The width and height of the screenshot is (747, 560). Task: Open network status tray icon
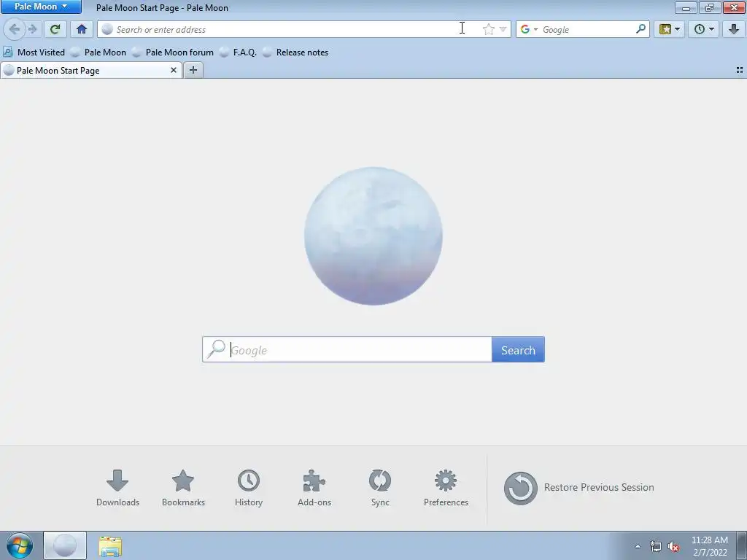tap(656, 546)
